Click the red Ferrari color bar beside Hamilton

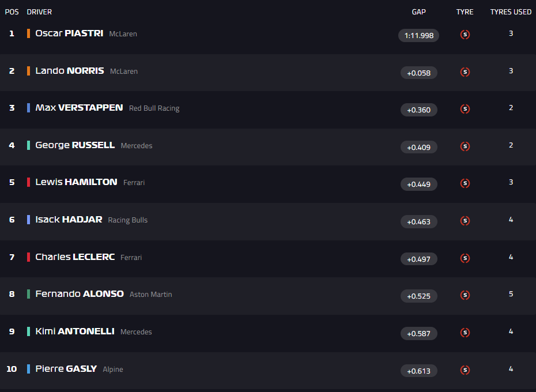[x=28, y=182]
